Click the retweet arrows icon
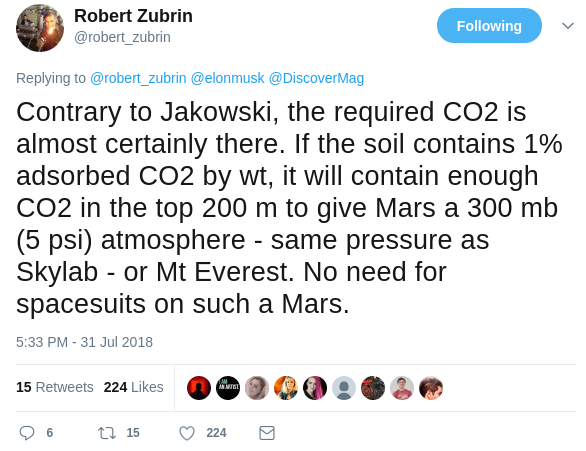This screenshot has height=451, width=586. [x=107, y=433]
